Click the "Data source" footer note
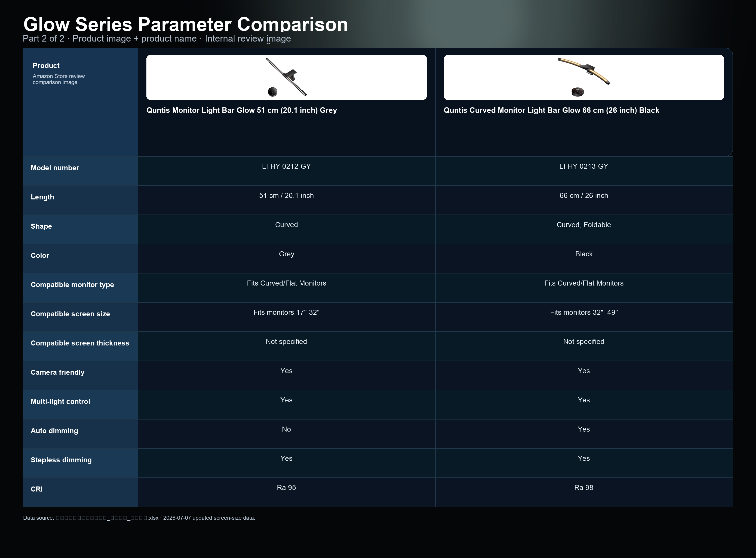The width and height of the screenshot is (756, 558). pyautogui.click(x=139, y=518)
